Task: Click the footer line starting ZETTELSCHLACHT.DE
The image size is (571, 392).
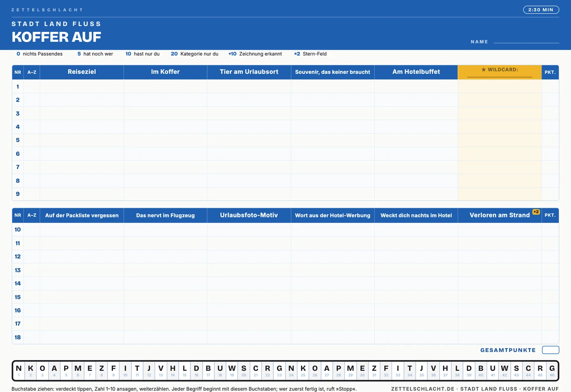Action: point(475,389)
